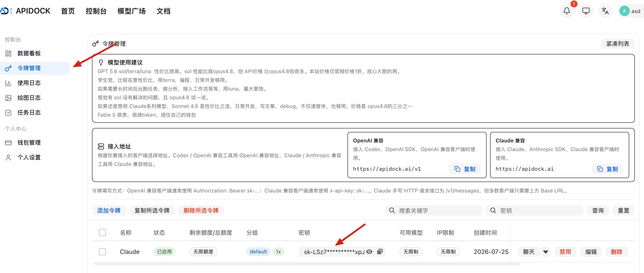Click the 已启用 status tag
644x273 pixels.
164,251
